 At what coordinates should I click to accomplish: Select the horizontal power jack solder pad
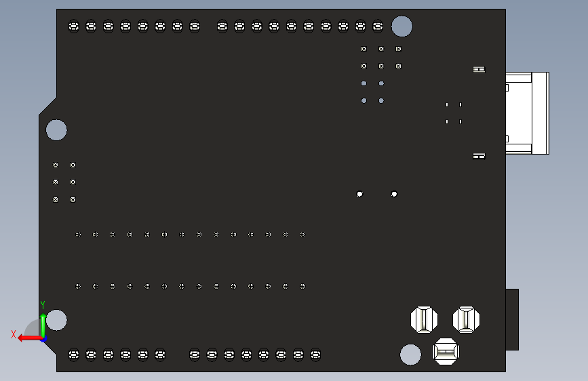coord(446,351)
